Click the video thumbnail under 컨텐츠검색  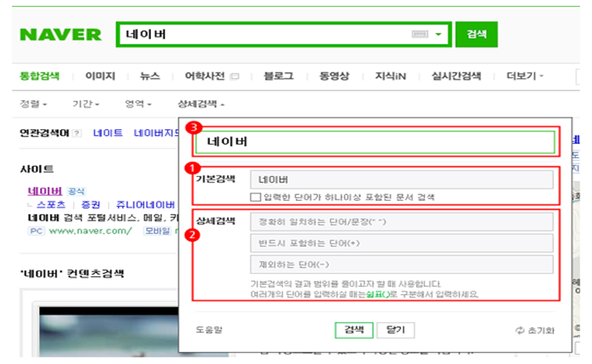pos(109,332)
